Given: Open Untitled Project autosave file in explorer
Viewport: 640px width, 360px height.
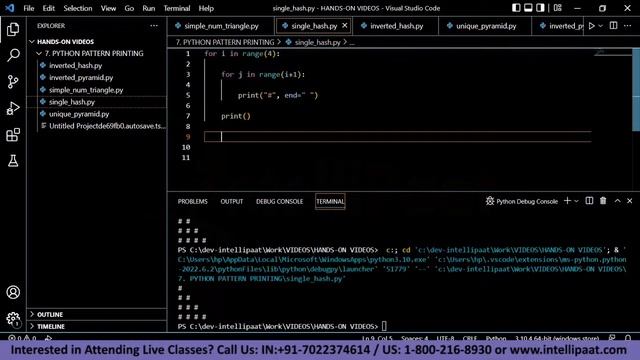Looking at the screenshot, I should point(97,126).
